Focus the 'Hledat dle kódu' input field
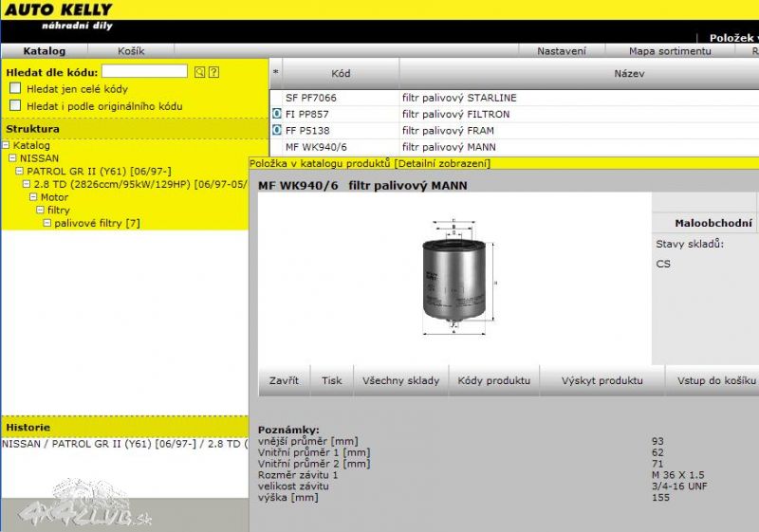Screen dimensions: 759x532 [x=144, y=71]
